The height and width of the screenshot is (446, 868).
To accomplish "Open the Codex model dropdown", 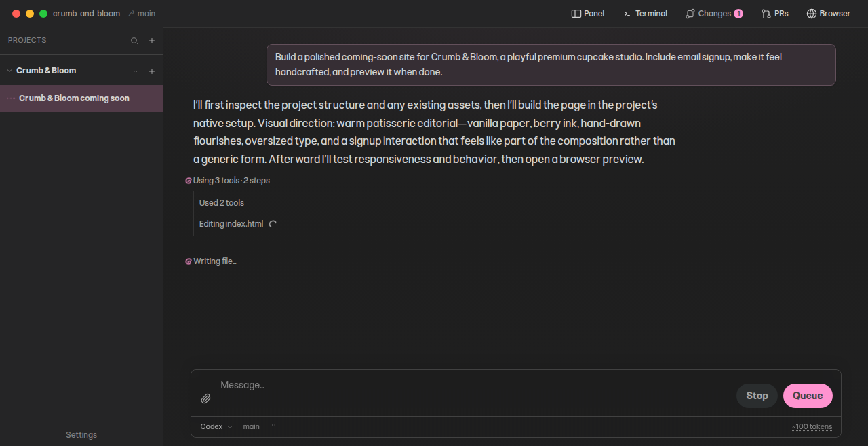I will pos(216,426).
